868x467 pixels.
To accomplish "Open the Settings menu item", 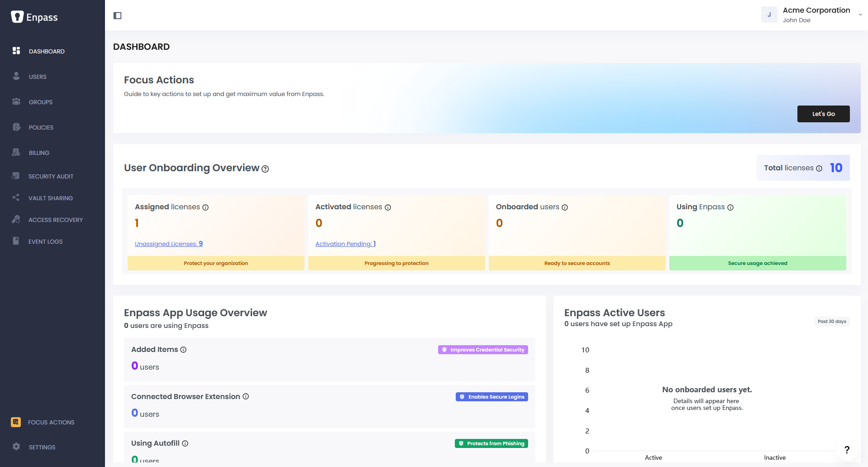I will point(42,447).
